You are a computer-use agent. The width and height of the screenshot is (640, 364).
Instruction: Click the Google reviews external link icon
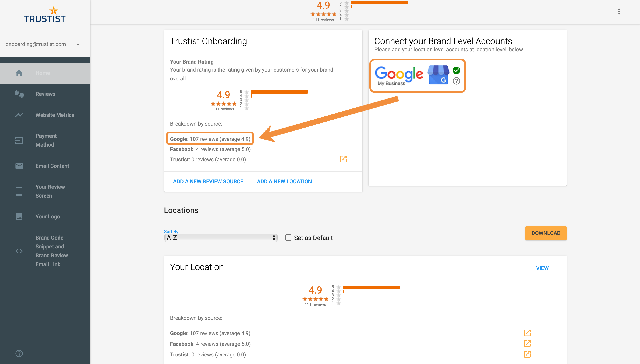pyautogui.click(x=527, y=333)
